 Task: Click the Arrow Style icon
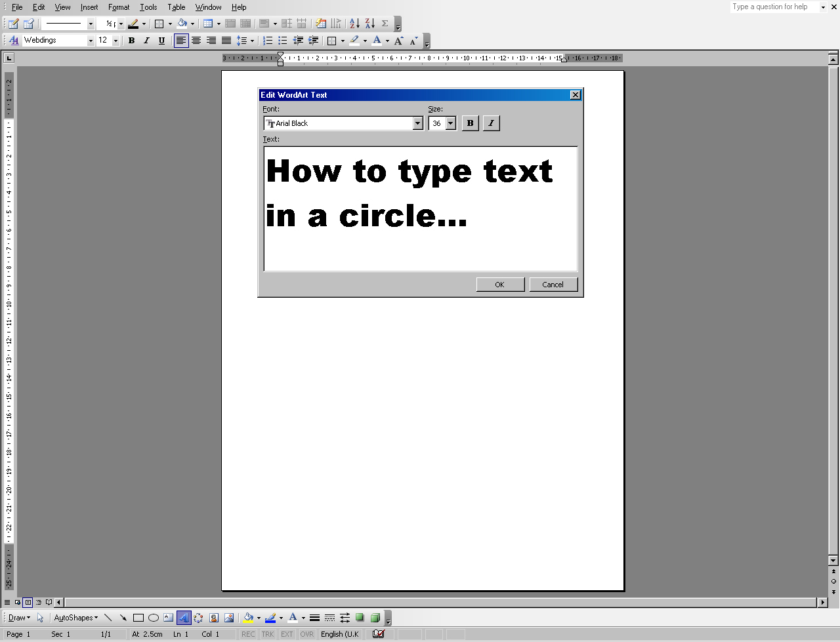click(x=345, y=618)
